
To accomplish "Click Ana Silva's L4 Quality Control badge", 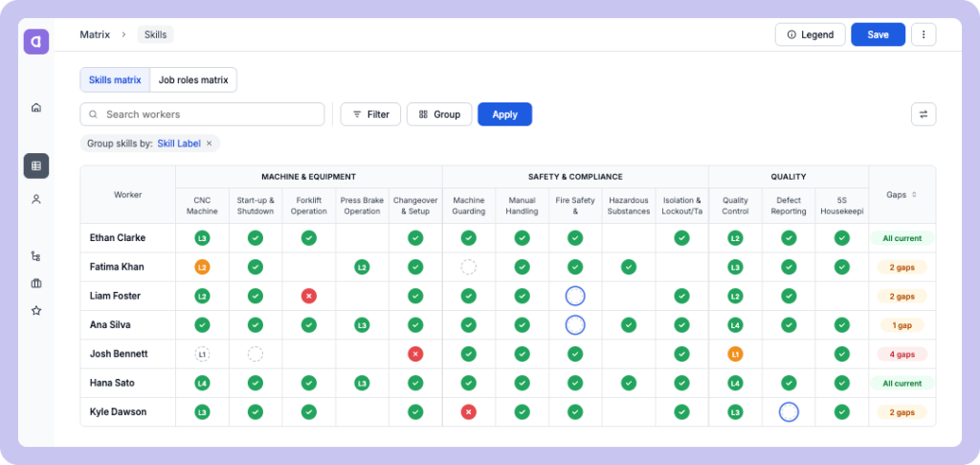I will pyautogui.click(x=736, y=325).
